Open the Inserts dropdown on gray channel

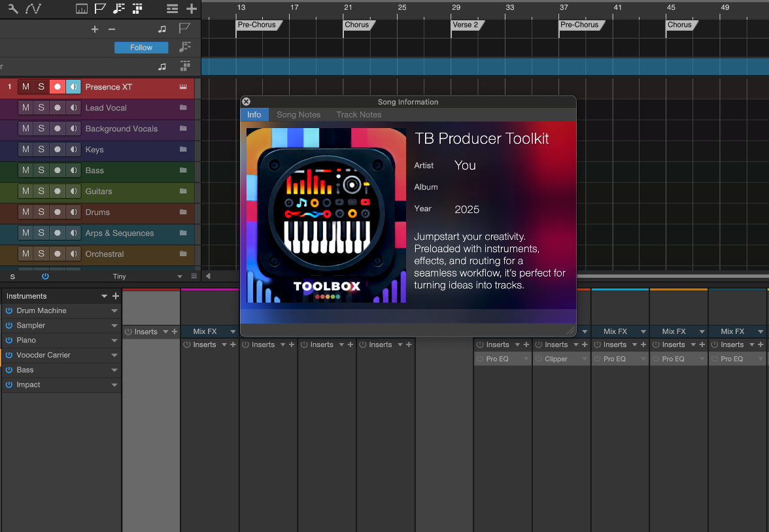(166, 331)
